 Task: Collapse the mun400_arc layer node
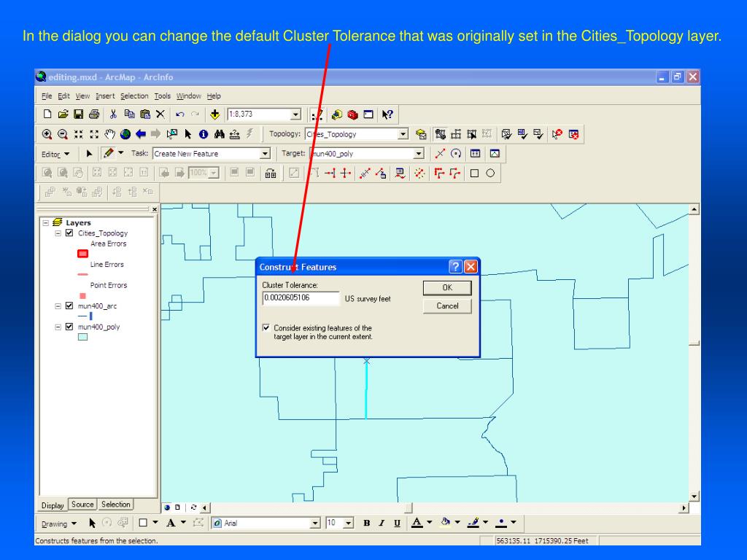(x=58, y=306)
